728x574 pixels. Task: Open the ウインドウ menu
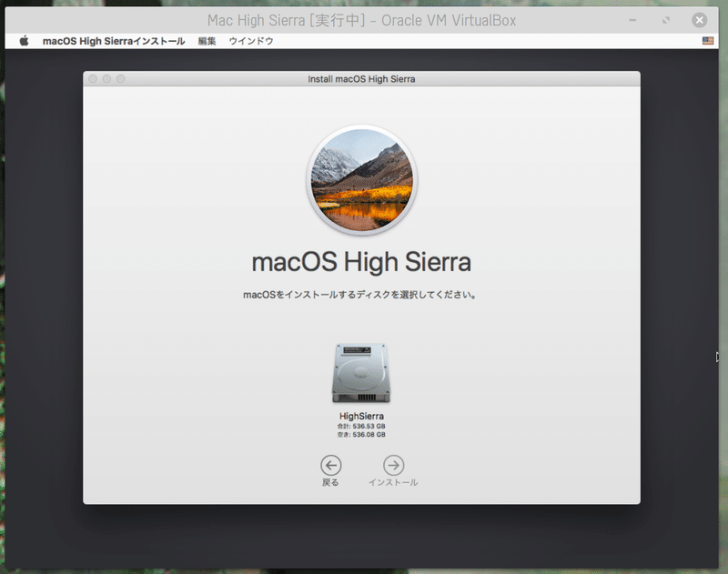[x=251, y=41]
